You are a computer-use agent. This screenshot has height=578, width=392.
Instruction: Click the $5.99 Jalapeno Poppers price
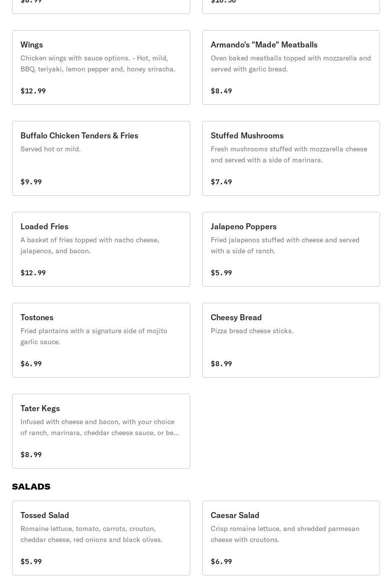pyautogui.click(x=221, y=273)
